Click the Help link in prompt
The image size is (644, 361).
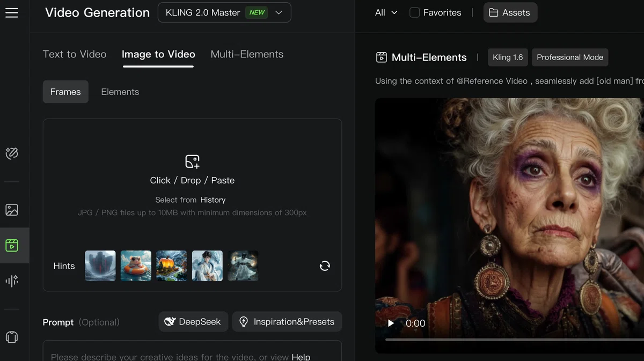coord(301,357)
